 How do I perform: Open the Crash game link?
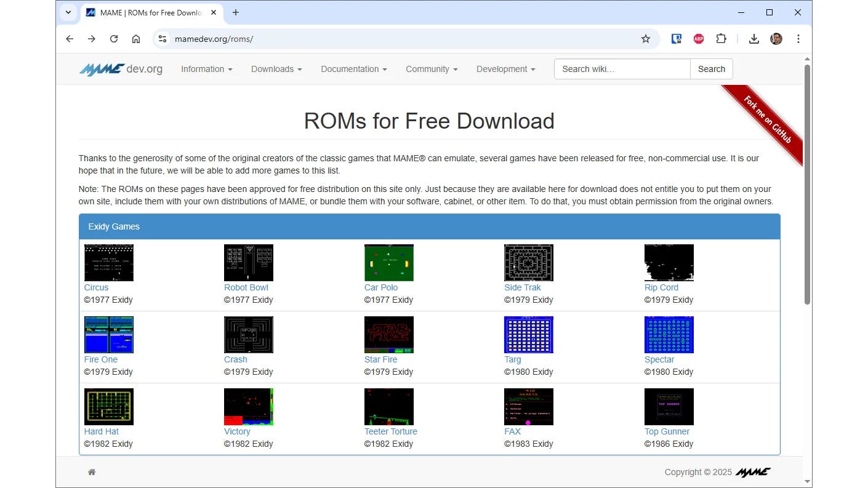[236, 359]
